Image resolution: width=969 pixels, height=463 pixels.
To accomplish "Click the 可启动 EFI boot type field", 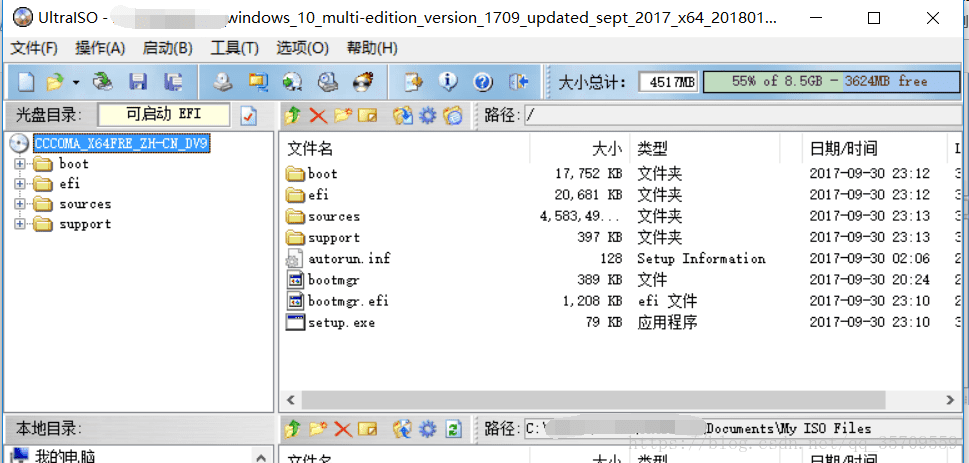I will coord(164,115).
